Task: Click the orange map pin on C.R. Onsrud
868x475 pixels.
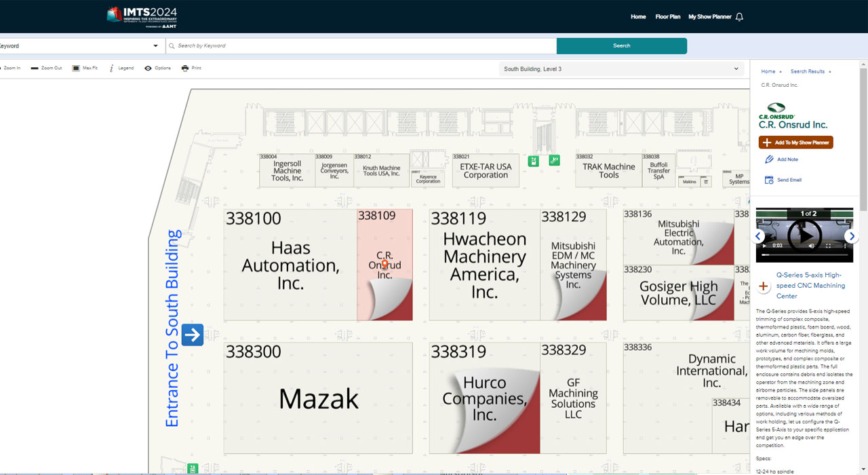Action: [x=384, y=264]
